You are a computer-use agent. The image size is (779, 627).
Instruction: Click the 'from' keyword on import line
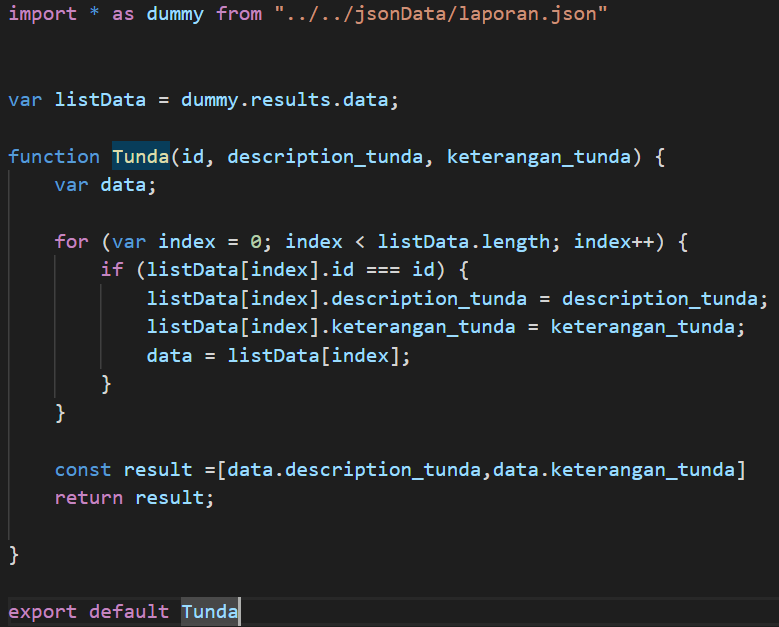[239, 14]
